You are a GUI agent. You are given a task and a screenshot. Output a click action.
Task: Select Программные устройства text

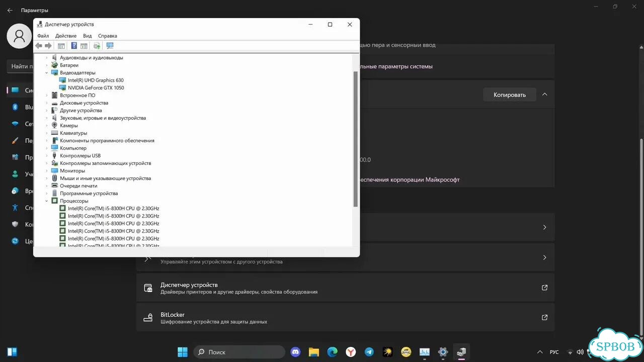pos(89,193)
